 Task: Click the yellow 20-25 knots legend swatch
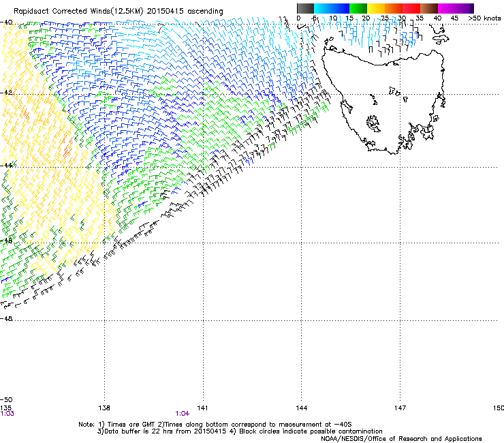click(376, 8)
